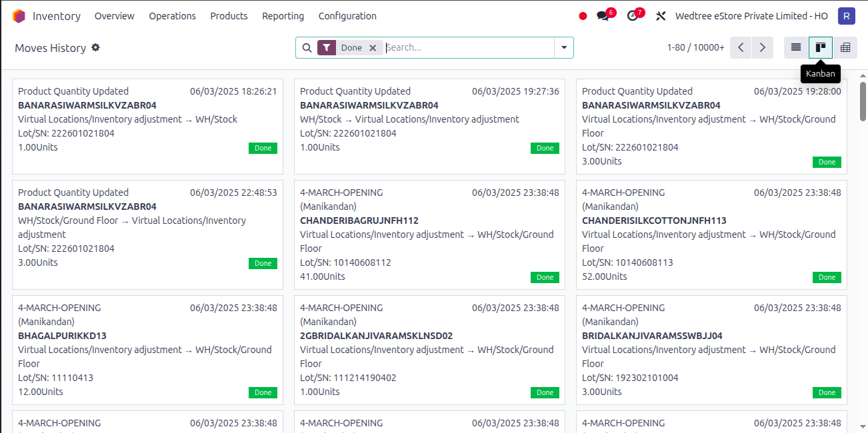Open the BHAGALPURIKKD13 move card
The height and width of the screenshot is (433, 868).
click(147, 350)
